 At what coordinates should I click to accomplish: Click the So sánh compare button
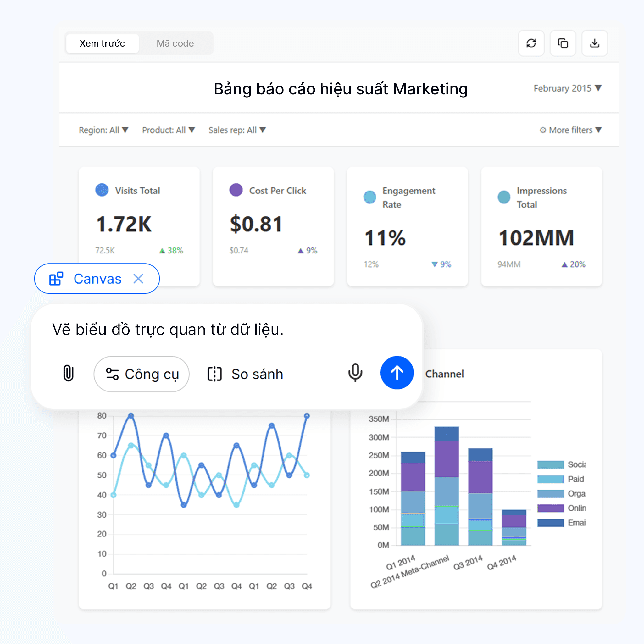(245, 374)
